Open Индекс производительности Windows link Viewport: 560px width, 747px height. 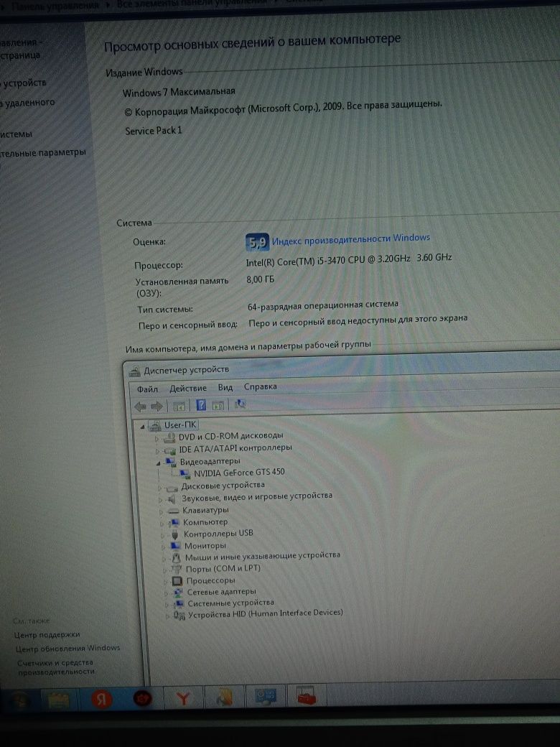[351, 239]
